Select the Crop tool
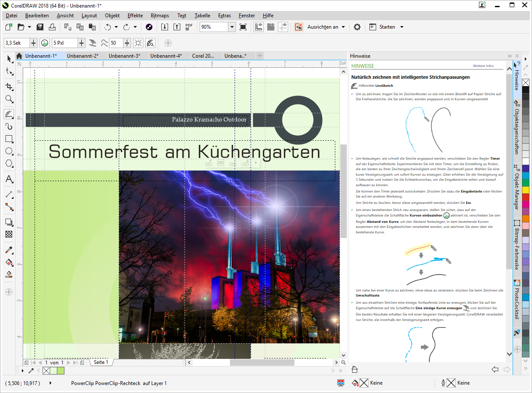This screenshot has height=393, width=532. coord(9,86)
